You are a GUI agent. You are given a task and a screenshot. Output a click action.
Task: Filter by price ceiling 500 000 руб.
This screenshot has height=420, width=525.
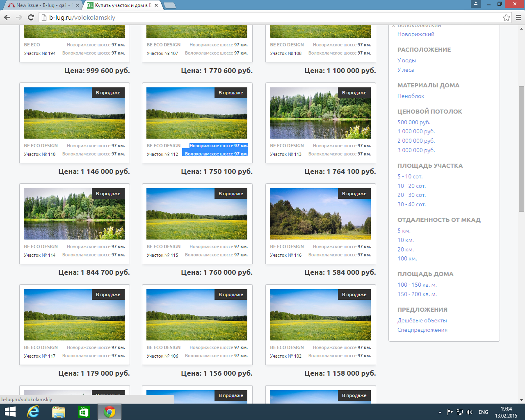[x=413, y=122]
